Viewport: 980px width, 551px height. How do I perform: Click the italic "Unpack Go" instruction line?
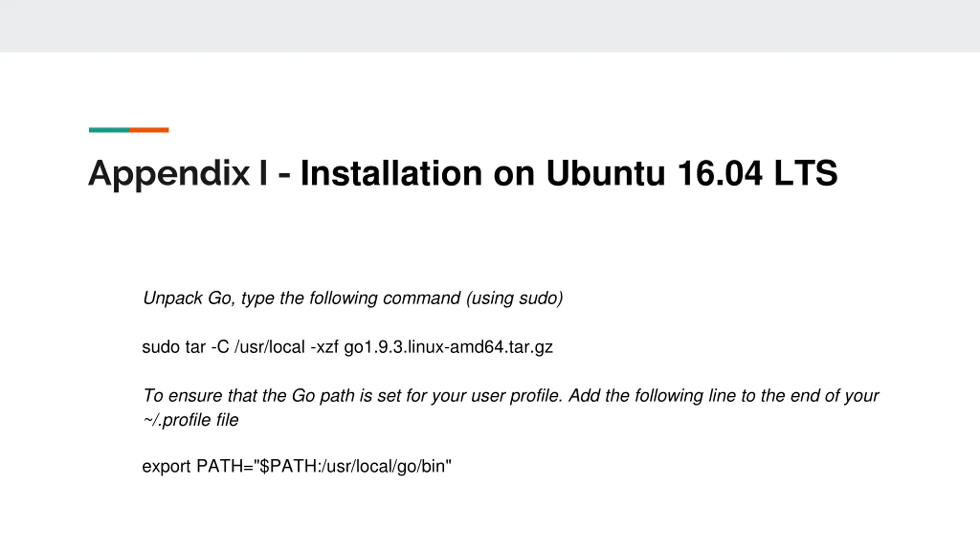[353, 298]
